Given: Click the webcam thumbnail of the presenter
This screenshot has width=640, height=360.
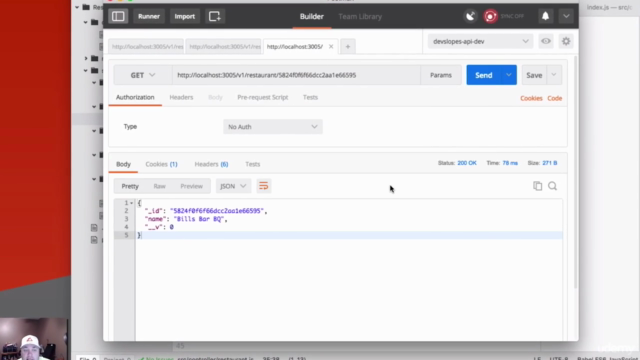Looking at the screenshot, I should pos(34,339).
